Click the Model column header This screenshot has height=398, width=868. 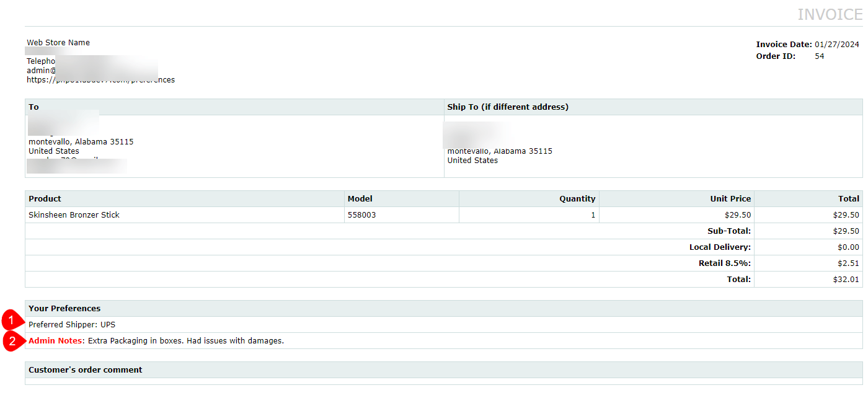[360, 199]
